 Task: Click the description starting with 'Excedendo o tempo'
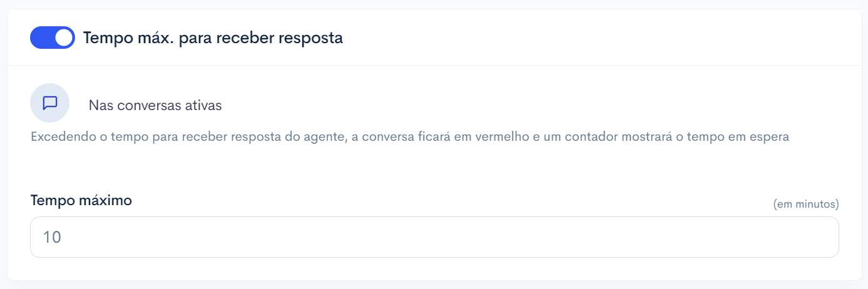point(410,136)
